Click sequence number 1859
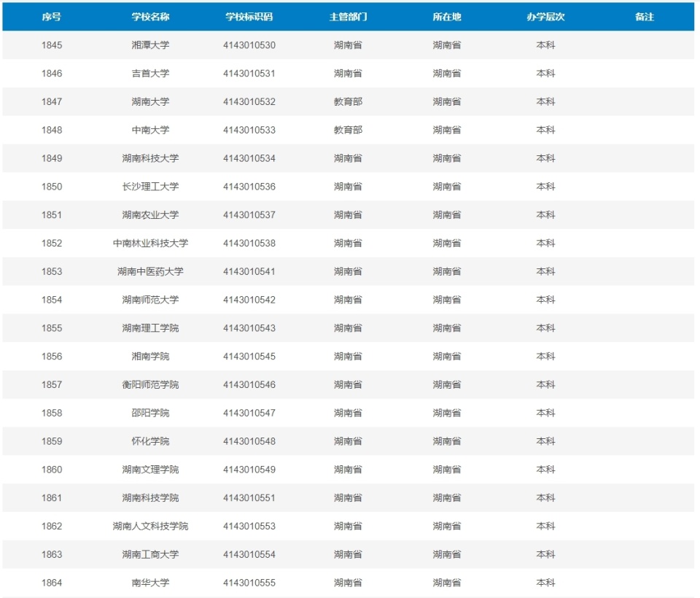This screenshot has width=700, height=598. [52, 441]
